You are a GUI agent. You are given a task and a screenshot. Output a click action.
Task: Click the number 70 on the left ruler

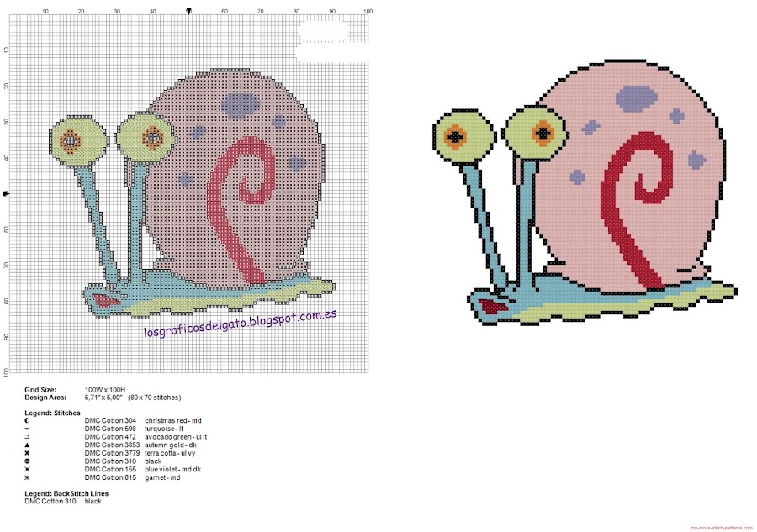click(x=6, y=266)
